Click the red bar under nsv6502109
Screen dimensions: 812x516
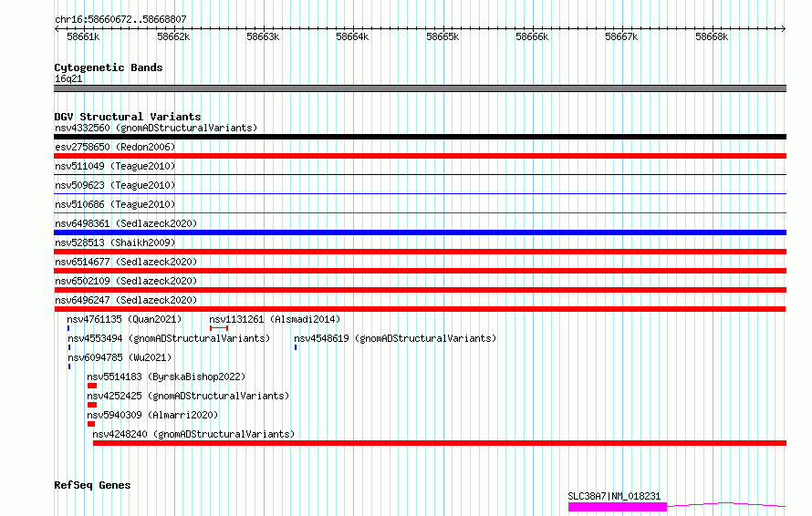click(420, 290)
